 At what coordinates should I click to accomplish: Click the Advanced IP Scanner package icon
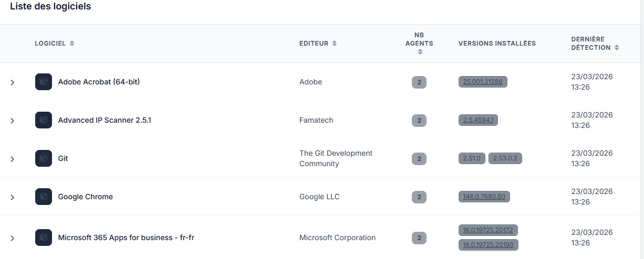click(x=44, y=120)
